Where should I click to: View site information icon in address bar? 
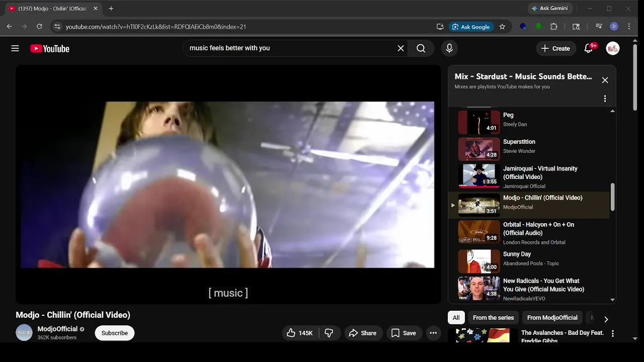pos(57,27)
